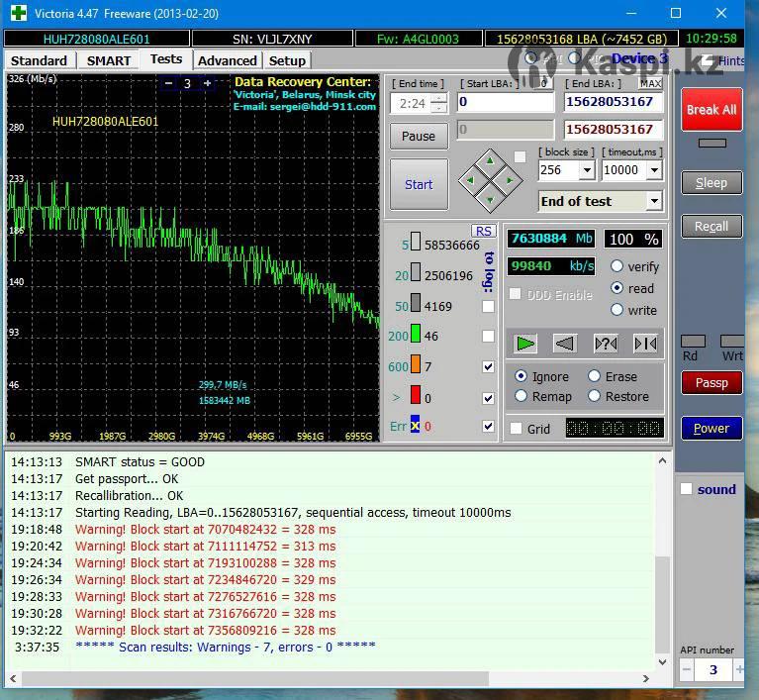Switch to the SMART tab

click(109, 60)
